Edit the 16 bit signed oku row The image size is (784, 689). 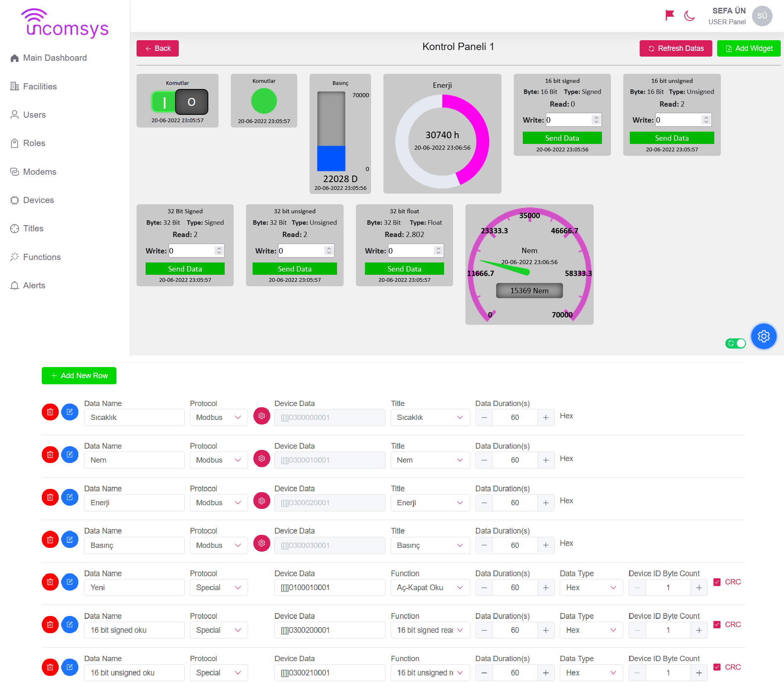[x=70, y=625]
